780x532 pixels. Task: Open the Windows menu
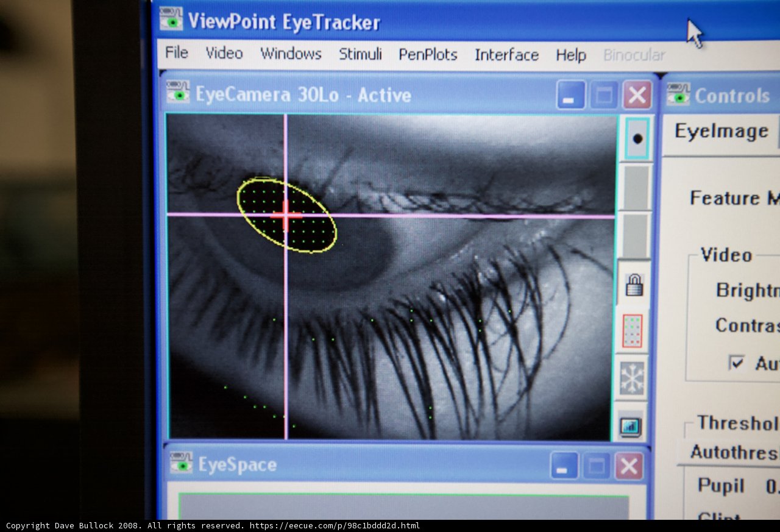291,54
